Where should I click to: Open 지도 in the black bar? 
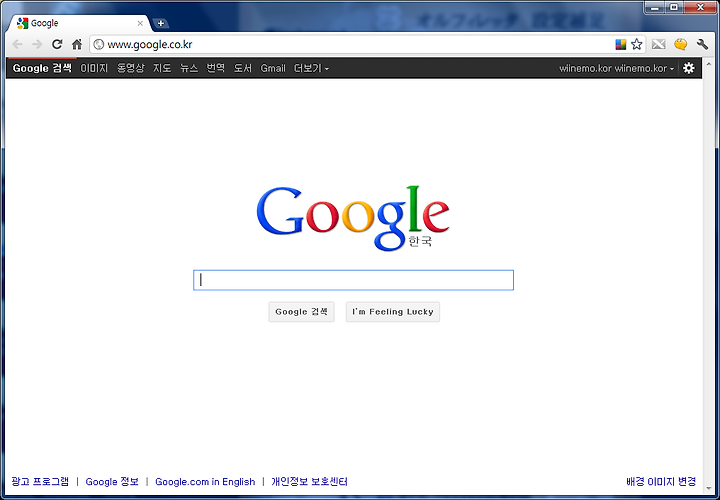[x=162, y=68]
